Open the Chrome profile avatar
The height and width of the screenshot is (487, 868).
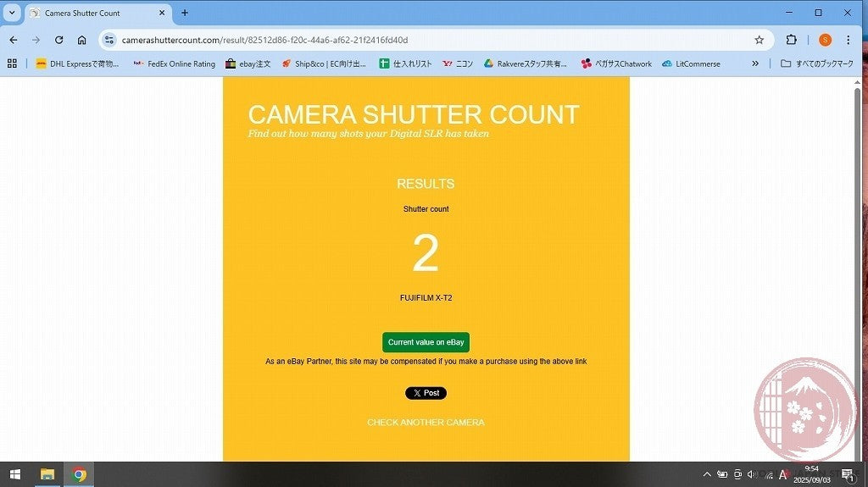[x=825, y=40]
